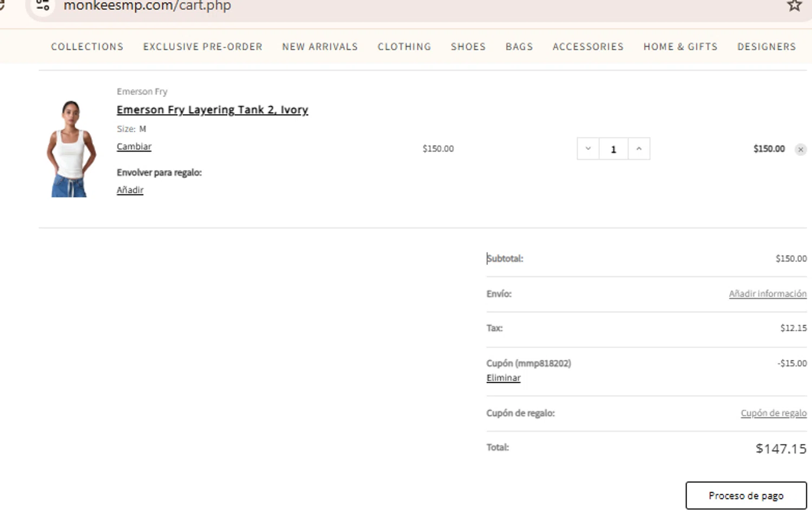The width and height of the screenshot is (812, 523).
Task: Click the unit price $150.00
Action: [x=438, y=148]
